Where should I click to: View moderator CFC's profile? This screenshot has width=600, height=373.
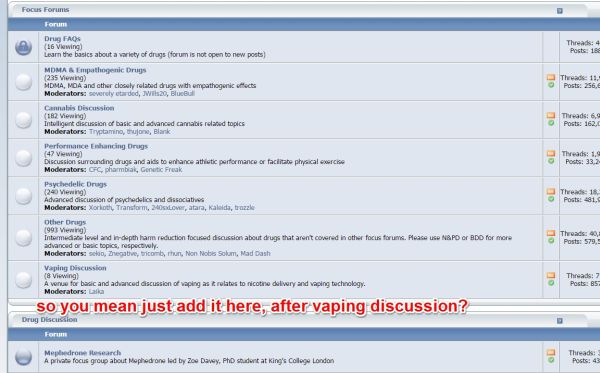point(95,169)
